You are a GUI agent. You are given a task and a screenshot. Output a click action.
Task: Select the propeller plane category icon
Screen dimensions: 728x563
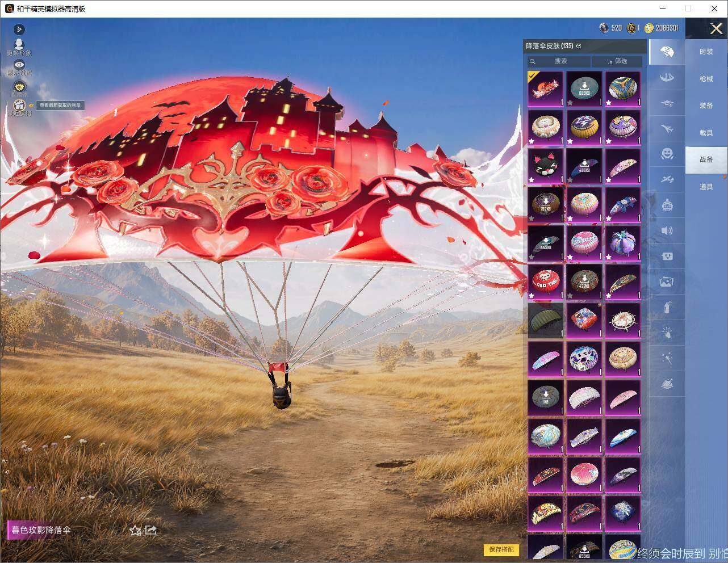click(667, 179)
